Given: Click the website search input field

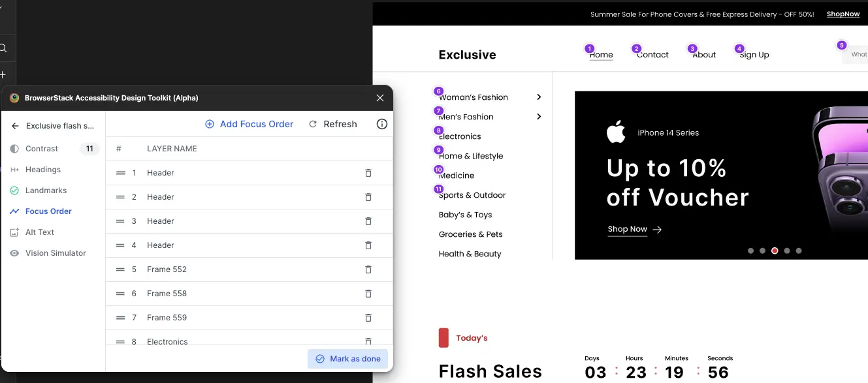Looking at the screenshot, I should 855,55.
